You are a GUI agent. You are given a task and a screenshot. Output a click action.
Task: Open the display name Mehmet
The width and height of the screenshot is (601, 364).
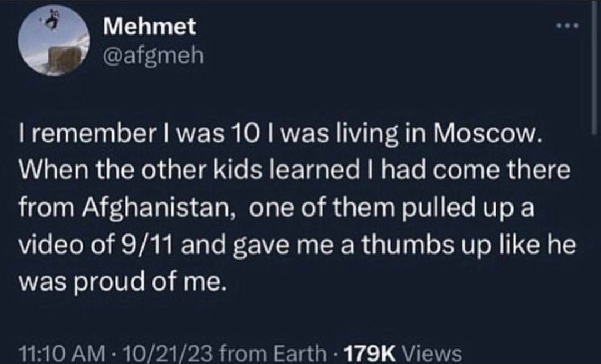[x=150, y=26]
